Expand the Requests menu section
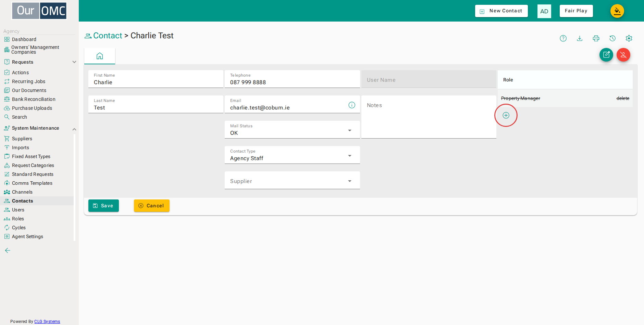This screenshot has width=644, height=325. 74,62
